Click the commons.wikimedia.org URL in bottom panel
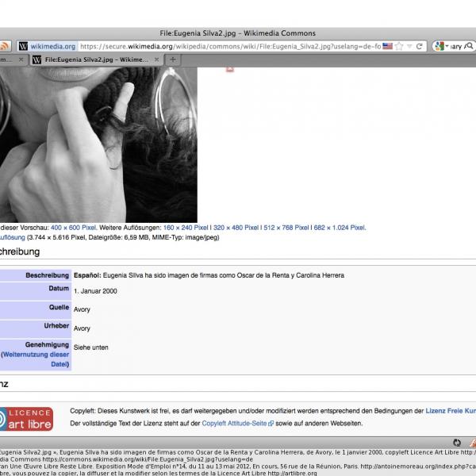The height and width of the screenshot is (476, 476). (x=148, y=459)
